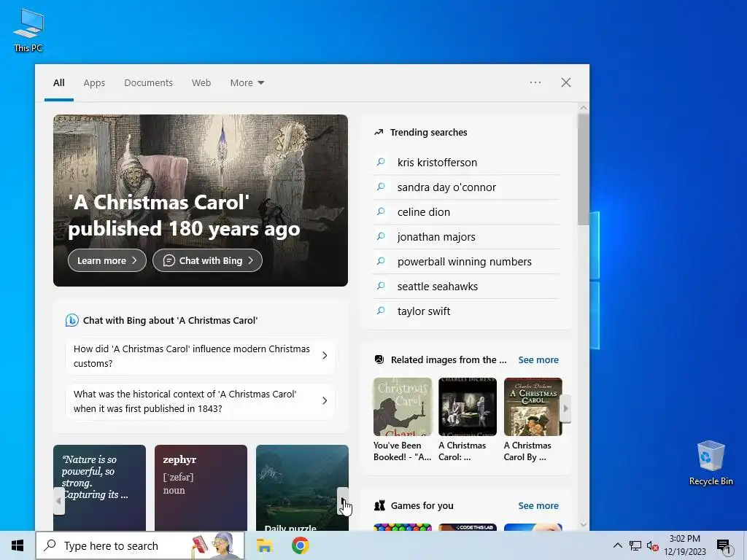This screenshot has width=747, height=560.
Task: Click search icon beside seattle seahawks
Action: pyautogui.click(x=381, y=286)
